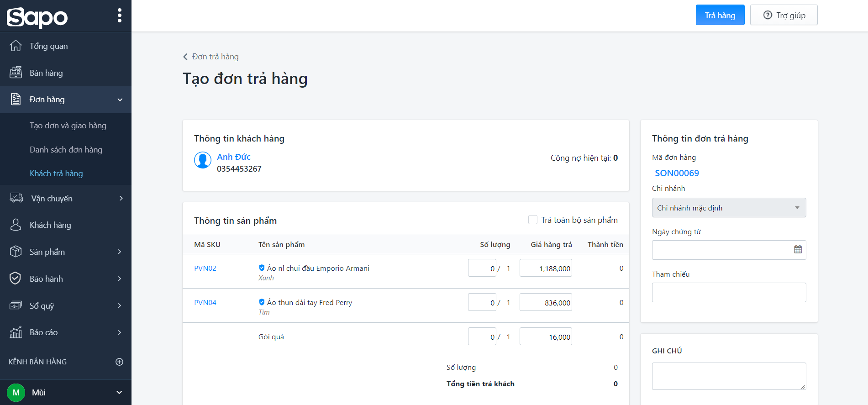
Task: Click the plus icon next to Kênh bán hàng
Action: pyautogui.click(x=120, y=362)
